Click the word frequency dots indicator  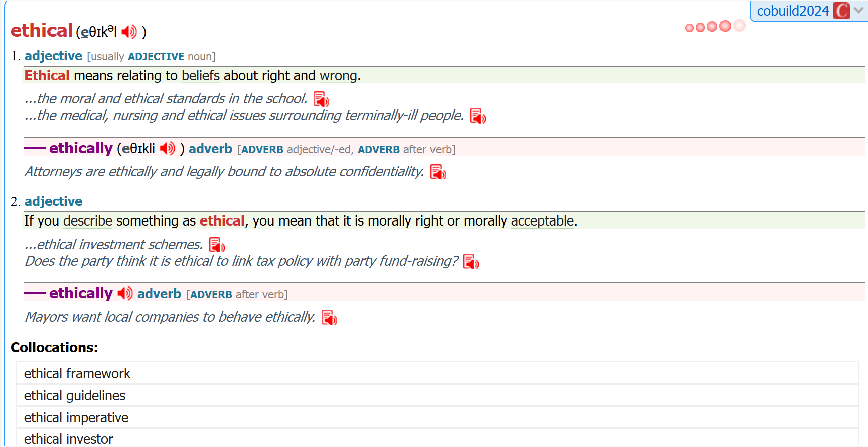point(715,26)
